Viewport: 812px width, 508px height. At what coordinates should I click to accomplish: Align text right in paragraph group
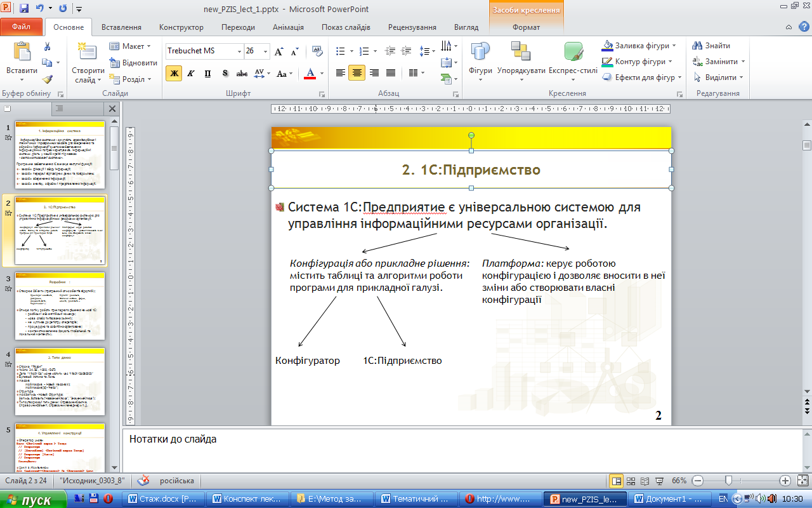374,73
